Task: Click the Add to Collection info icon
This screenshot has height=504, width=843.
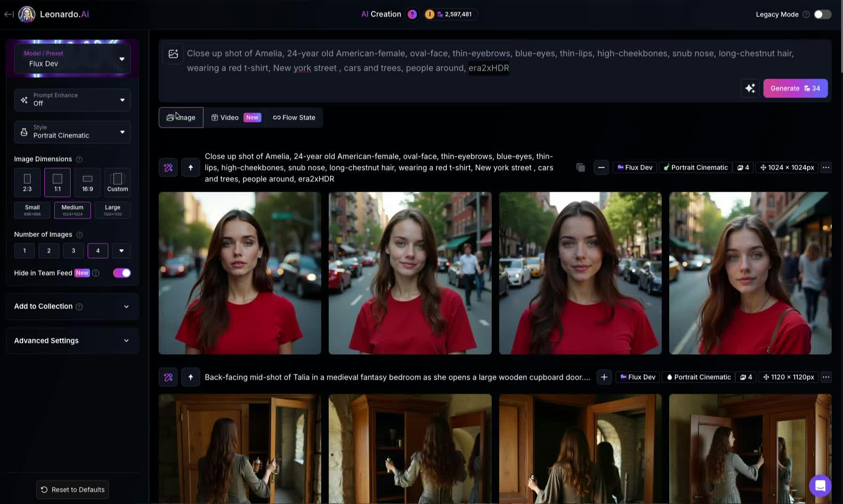Action: pos(79,307)
